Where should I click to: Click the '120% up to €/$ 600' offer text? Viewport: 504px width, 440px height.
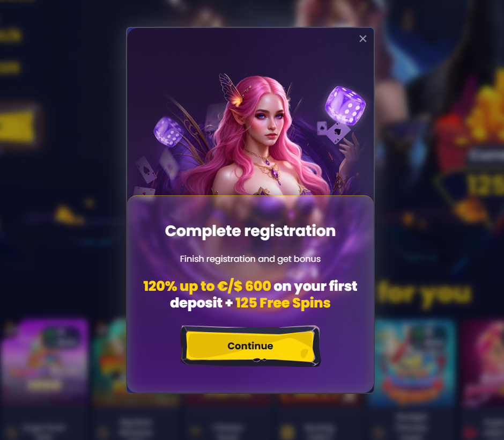point(207,286)
